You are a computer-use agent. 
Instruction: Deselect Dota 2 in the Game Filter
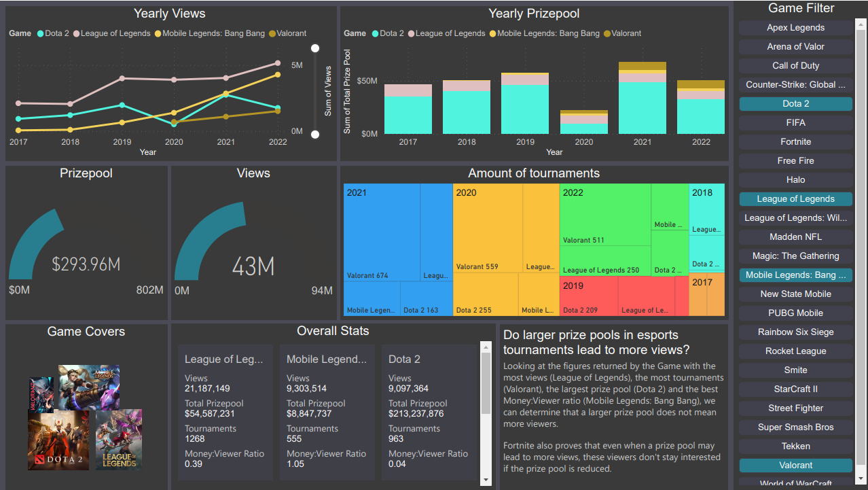795,104
